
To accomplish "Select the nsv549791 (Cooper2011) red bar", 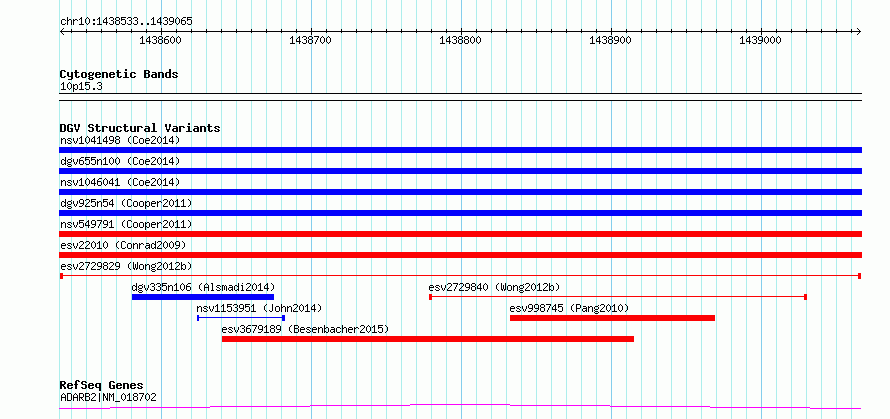I will coord(460,234).
